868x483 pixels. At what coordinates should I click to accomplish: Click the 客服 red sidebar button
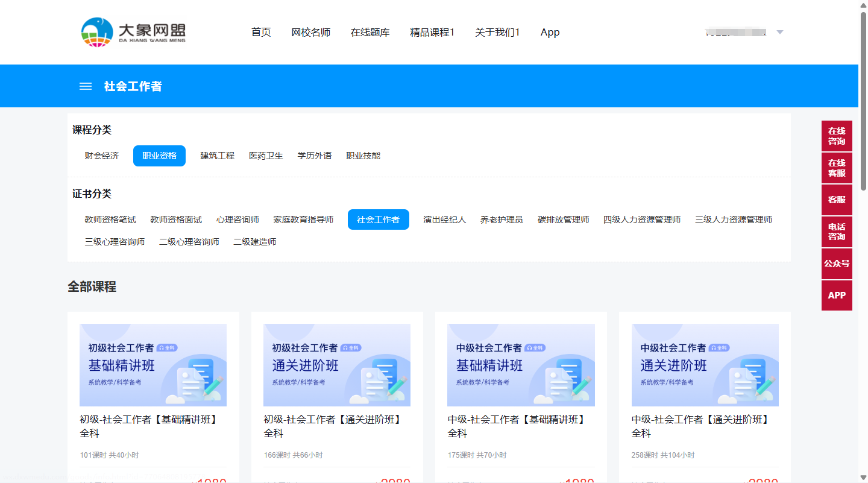pos(837,200)
